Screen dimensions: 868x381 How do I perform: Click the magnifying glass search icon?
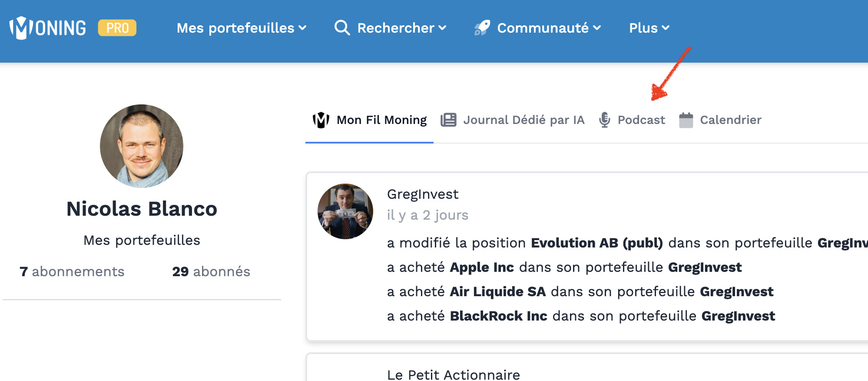coord(342,28)
